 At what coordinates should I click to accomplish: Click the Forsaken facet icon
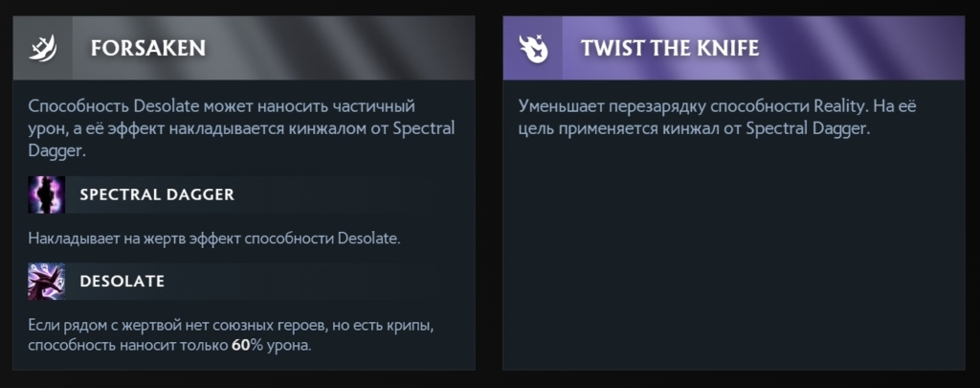47,47
